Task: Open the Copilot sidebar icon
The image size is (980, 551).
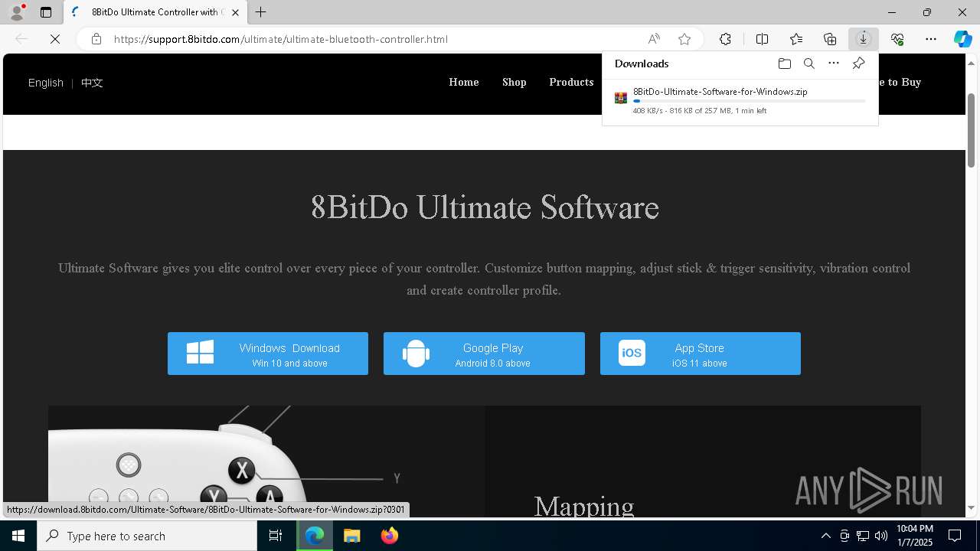Action: click(x=962, y=39)
